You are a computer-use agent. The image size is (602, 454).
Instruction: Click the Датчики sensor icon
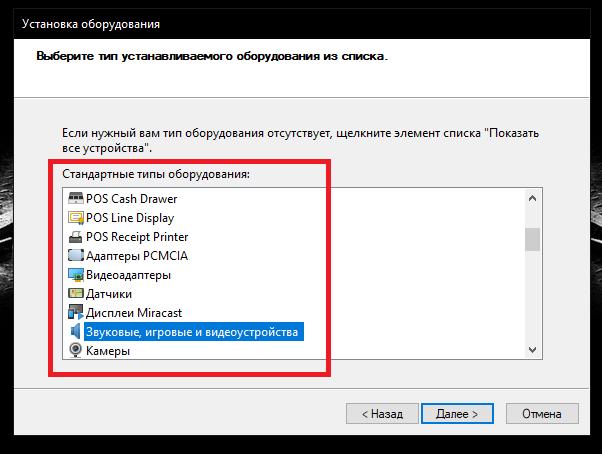76,294
